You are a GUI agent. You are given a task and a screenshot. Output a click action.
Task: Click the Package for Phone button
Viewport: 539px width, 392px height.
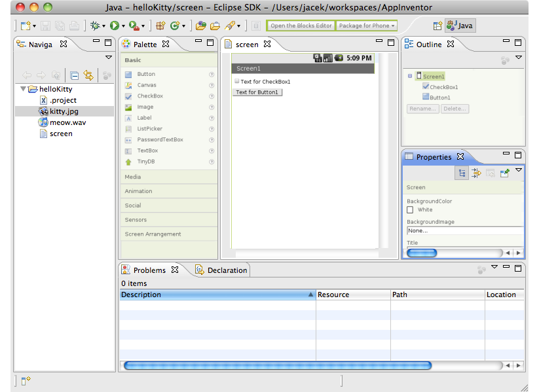pos(366,26)
